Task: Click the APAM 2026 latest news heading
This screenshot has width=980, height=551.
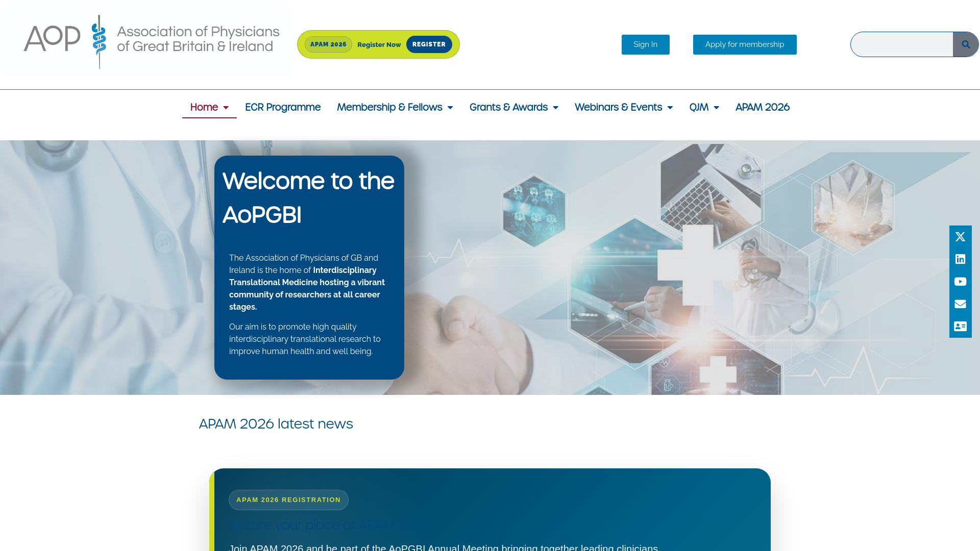Action: [x=276, y=424]
